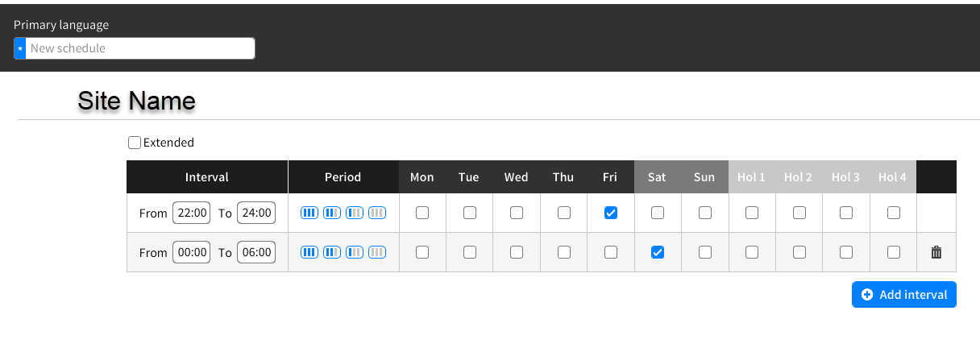The image size is (980, 348).
Task: Click the From 22:00 time field
Action: tap(193, 213)
